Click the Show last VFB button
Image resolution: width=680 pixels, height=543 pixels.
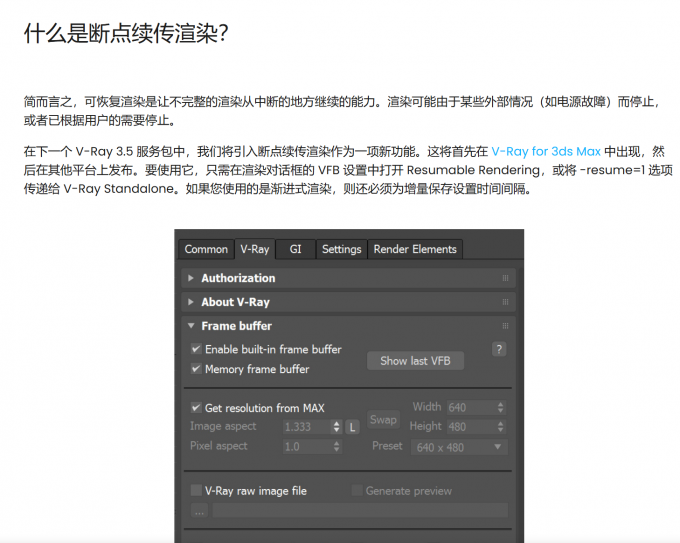pyautogui.click(x=415, y=361)
